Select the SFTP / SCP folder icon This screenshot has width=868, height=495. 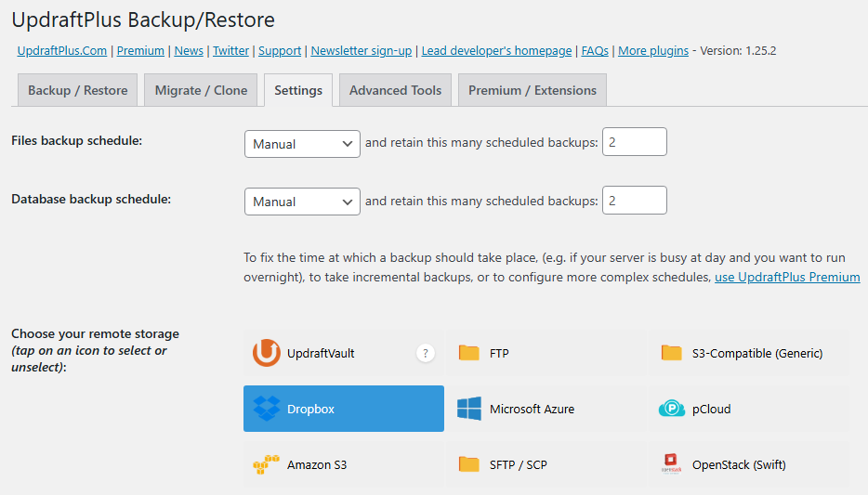[x=469, y=464]
